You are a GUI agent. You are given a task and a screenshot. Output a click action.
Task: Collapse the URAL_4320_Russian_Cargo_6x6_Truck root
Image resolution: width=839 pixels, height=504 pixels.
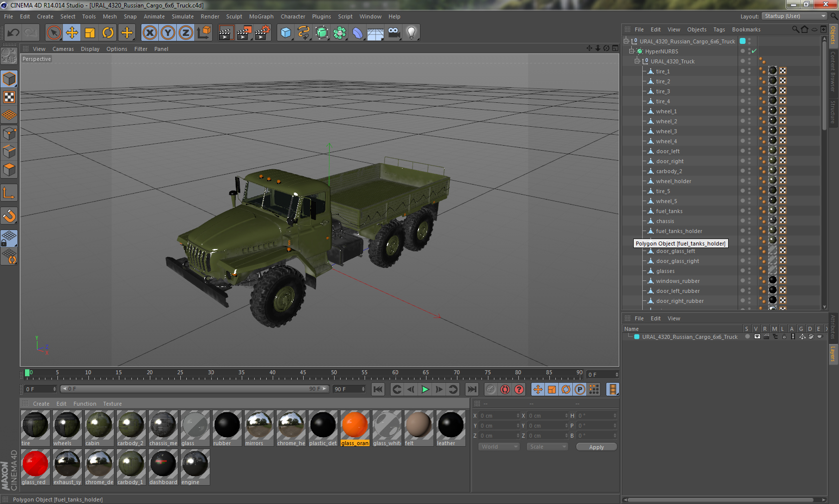click(626, 41)
